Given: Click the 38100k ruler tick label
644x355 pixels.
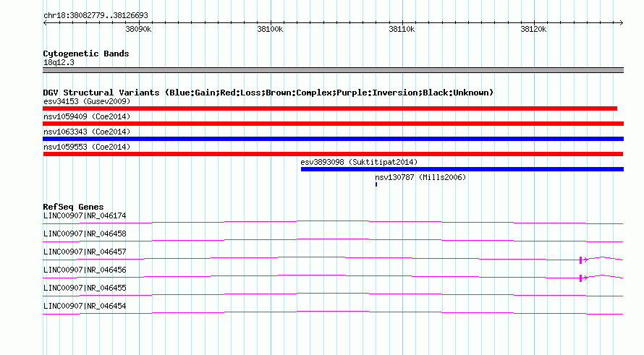Looking at the screenshot, I should pyautogui.click(x=270, y=29).
